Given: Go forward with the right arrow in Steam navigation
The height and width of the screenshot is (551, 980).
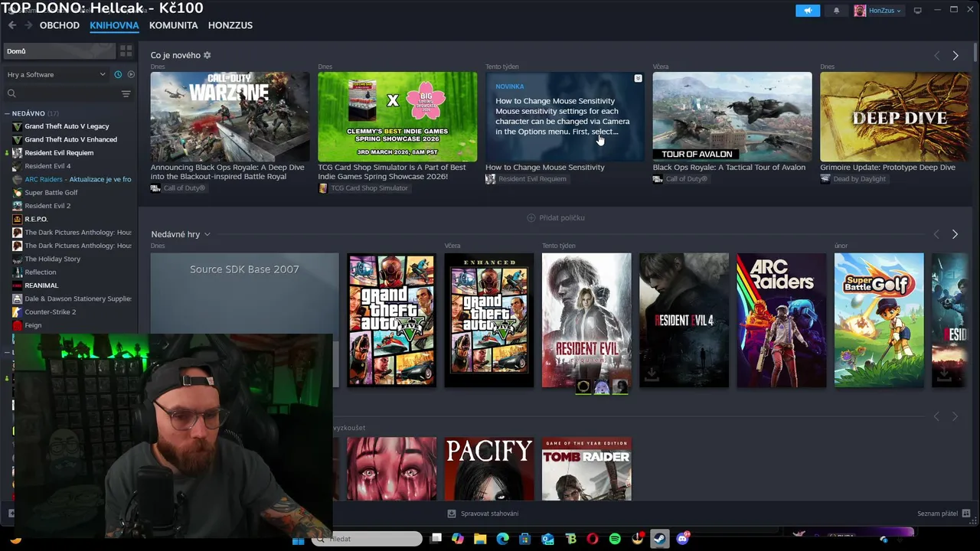Looking at the screenshot, I should (28, 25).
